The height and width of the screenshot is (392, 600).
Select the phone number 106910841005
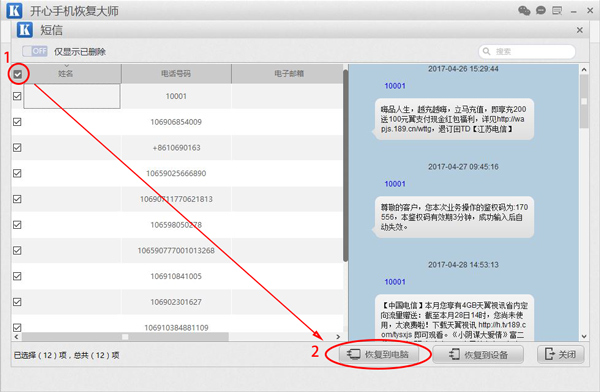pos(176,276)
